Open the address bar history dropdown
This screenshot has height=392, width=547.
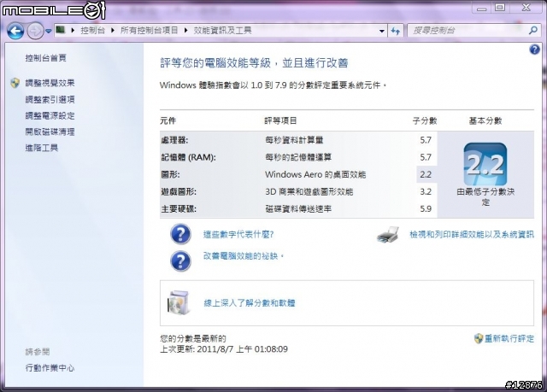[382, 31]
